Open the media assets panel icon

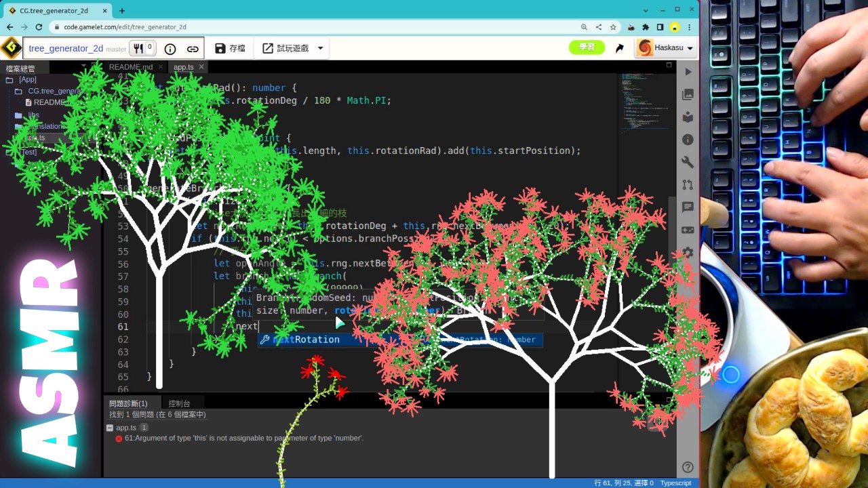(x=688, y=94)
